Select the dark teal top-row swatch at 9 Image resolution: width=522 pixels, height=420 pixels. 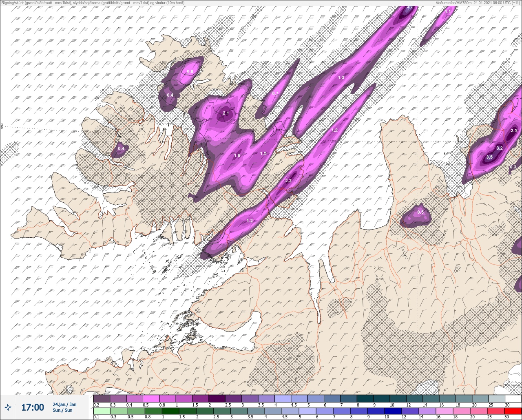click(x=381, y=398)
